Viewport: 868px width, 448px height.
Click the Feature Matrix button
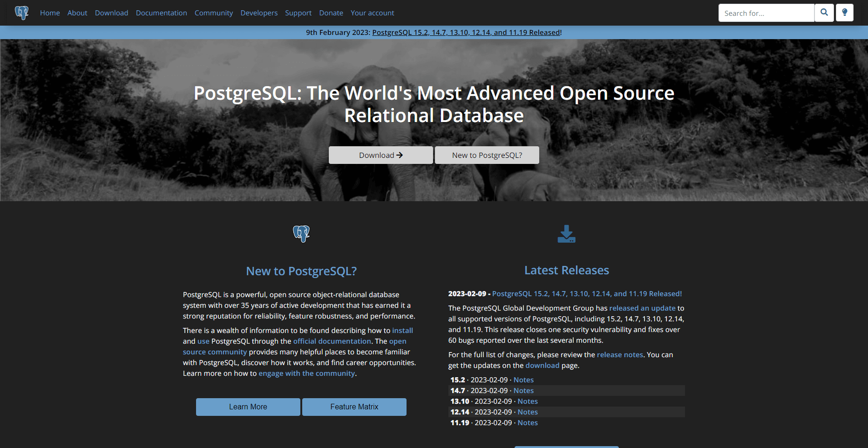pos(354,407)
